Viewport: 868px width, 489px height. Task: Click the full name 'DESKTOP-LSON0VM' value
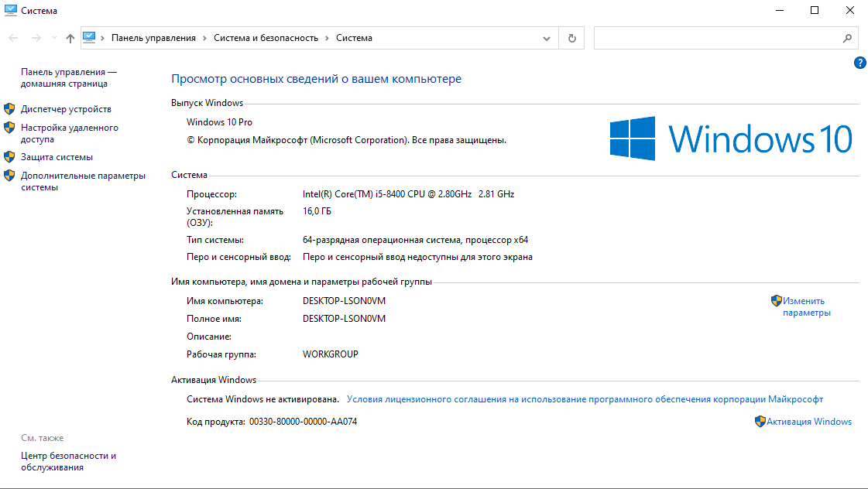(344, 319)
